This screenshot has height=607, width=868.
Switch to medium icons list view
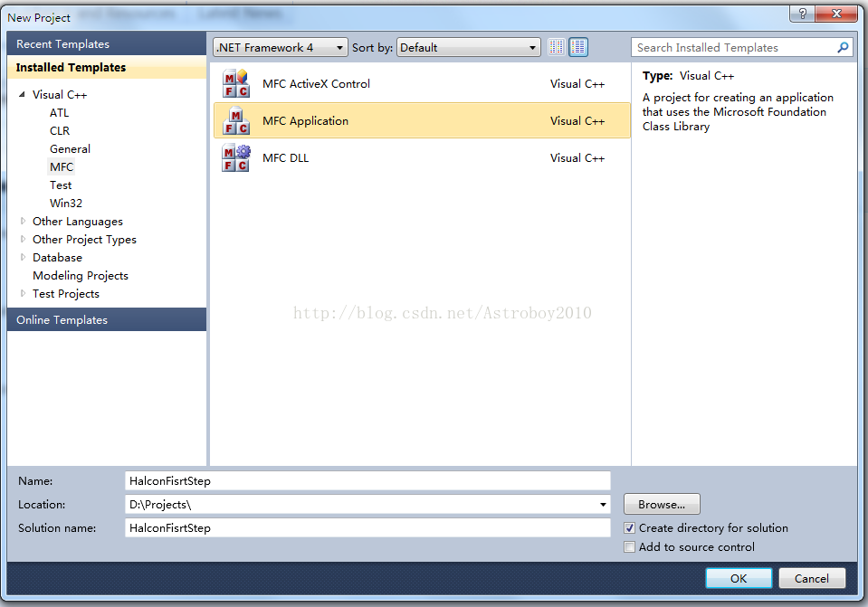(x=578, y=47)
